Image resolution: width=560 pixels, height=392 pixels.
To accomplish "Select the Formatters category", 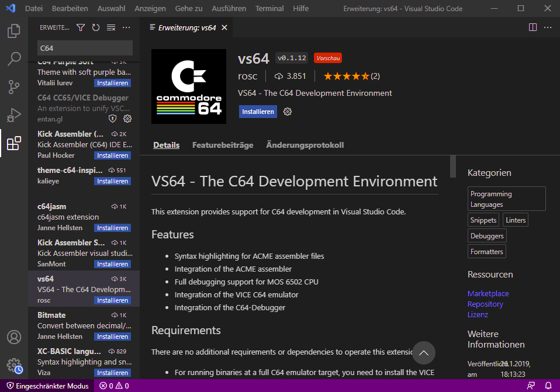I will pos(487,251).
